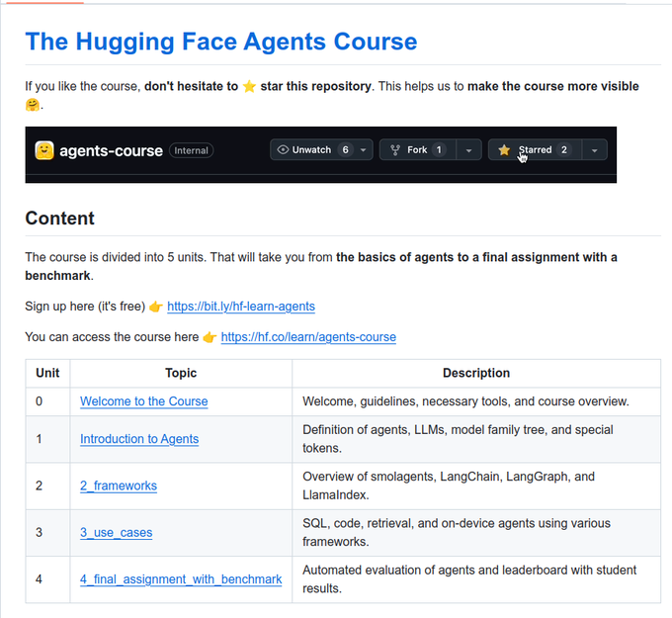The height and width of the screenshot is (618, 672).
Task: Click the Content section heading
Action: tap(60, 219)
